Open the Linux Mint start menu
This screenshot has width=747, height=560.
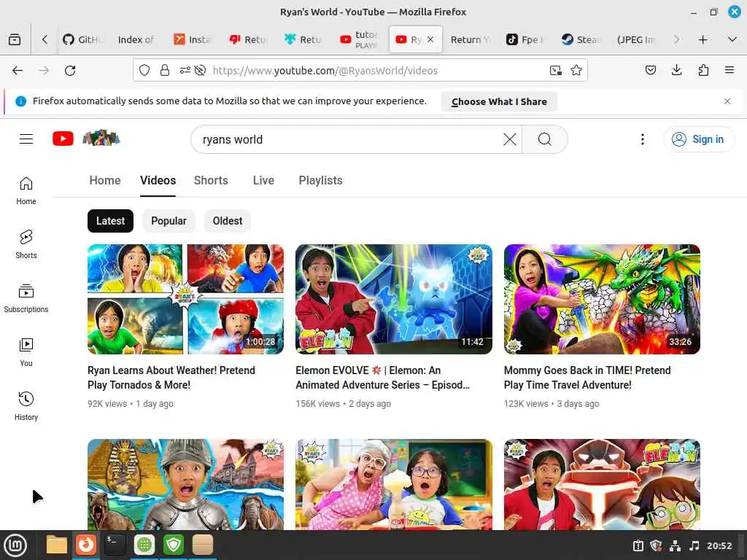pyautogui.click(x=15, y=545)
